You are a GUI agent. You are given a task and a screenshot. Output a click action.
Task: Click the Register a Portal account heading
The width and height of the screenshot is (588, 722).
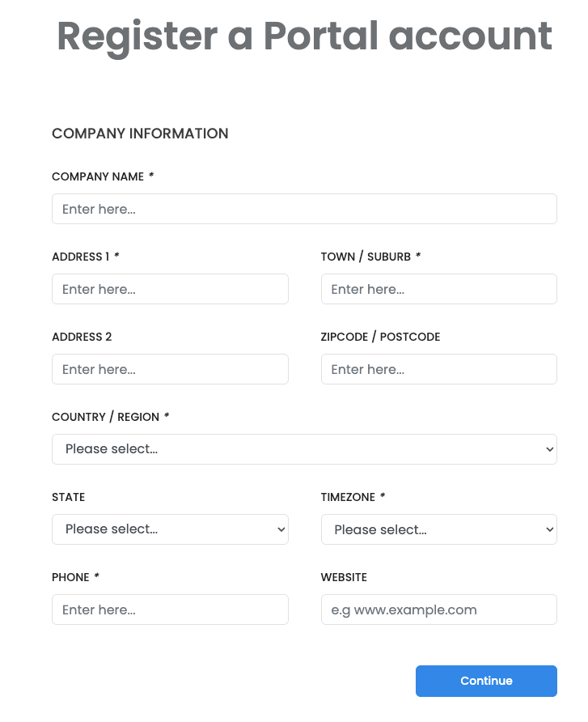click(304, 36)
